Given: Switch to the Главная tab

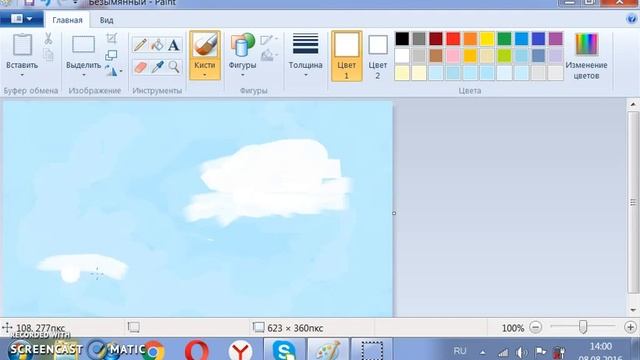Looking at the screenshot, I should pyautogui.click(x=67, y=20).
